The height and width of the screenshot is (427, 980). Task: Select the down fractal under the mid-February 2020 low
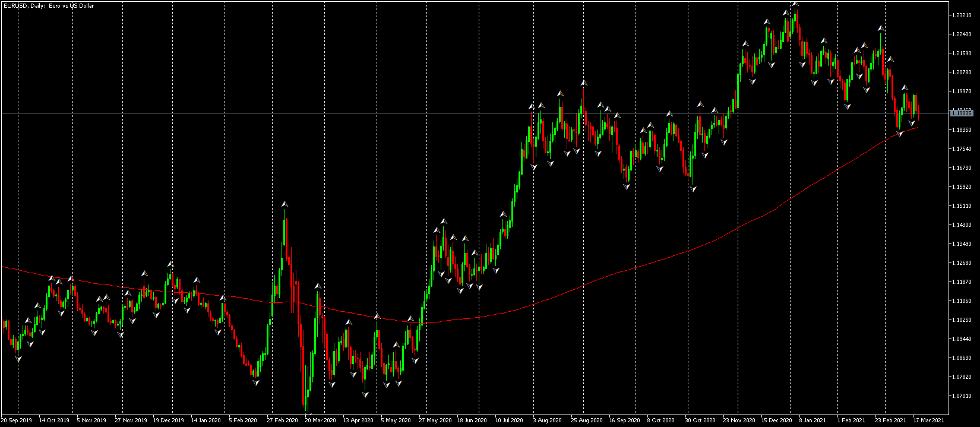coord(256,383)
